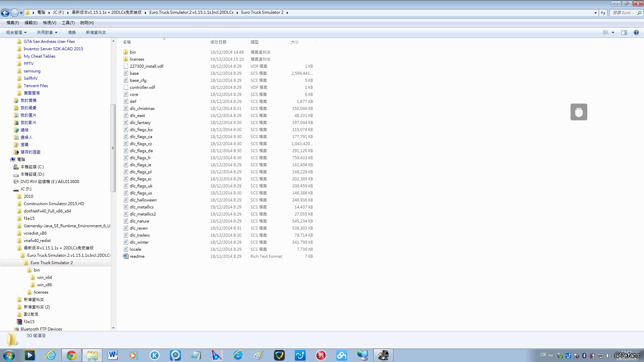Select the bin folder in file list

[x=133, y=52]
